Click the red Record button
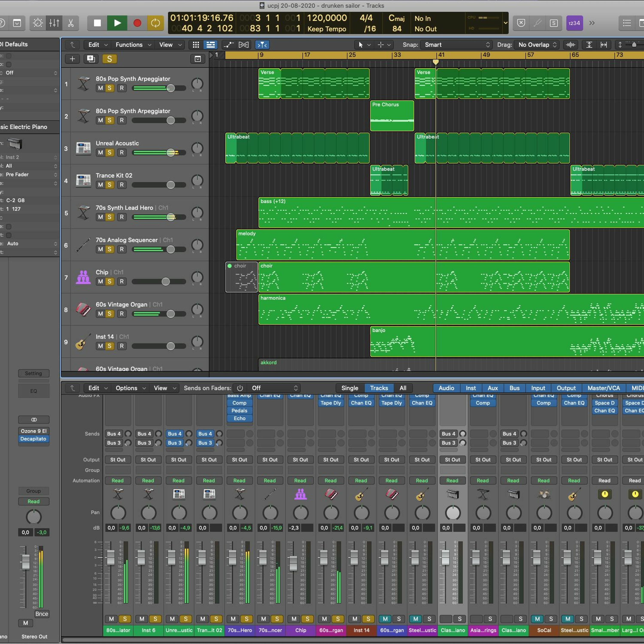This screenshot has height=644, width=644. (137, 23)
